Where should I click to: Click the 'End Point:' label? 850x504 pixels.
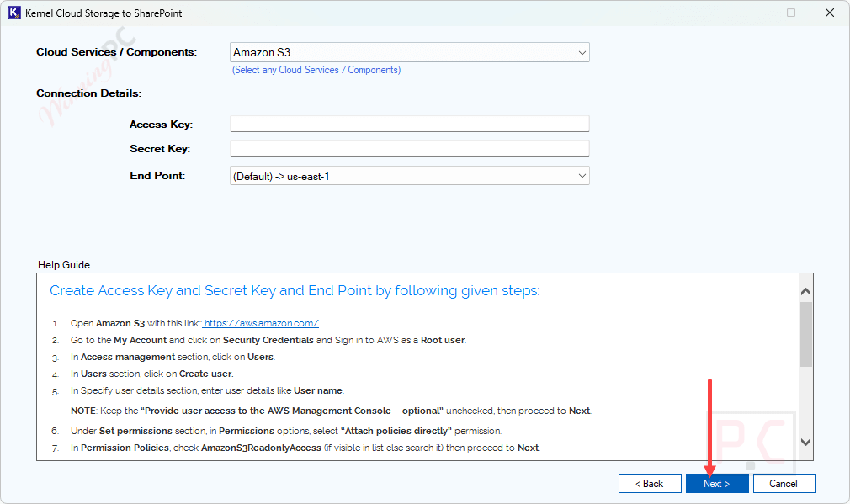click(157, 176)
